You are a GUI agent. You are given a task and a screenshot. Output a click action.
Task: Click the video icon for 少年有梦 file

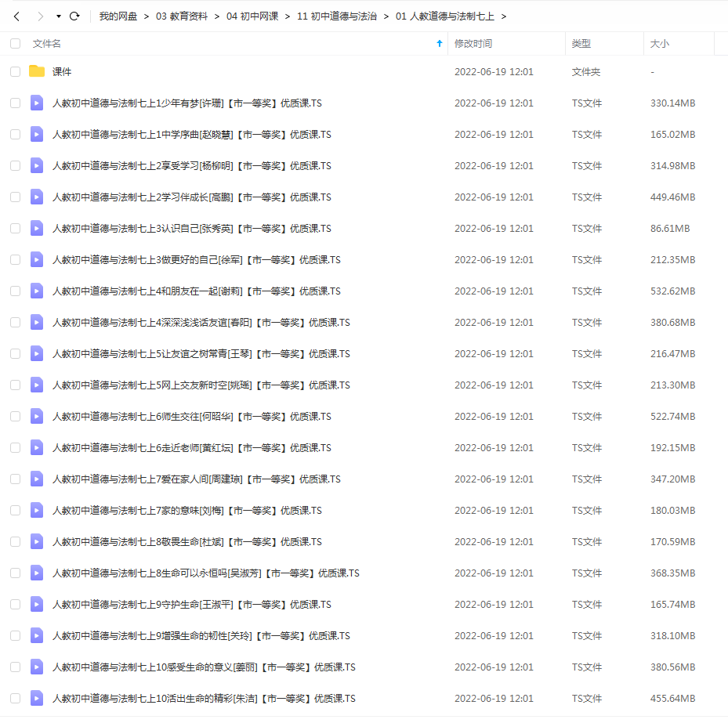click(x=37, y=103)
